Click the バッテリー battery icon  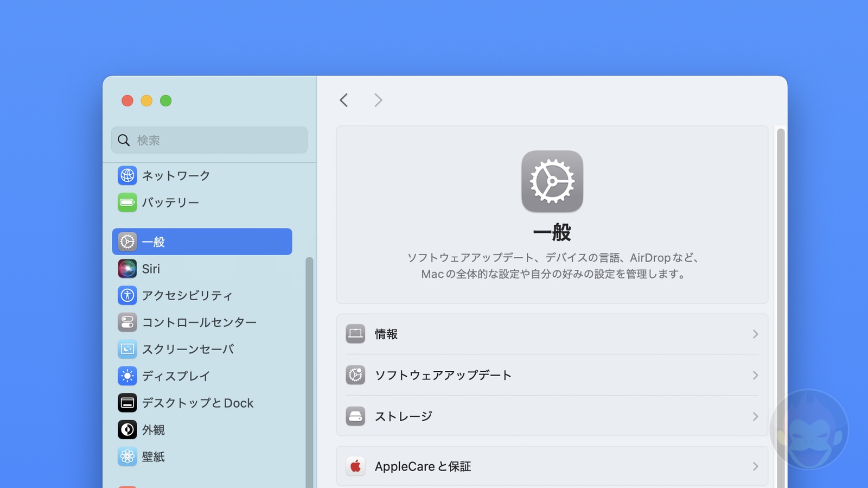[127, 202]
